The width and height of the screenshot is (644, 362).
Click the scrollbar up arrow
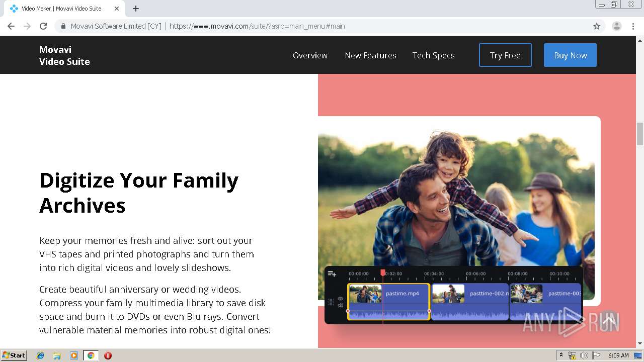click(640, 40)
